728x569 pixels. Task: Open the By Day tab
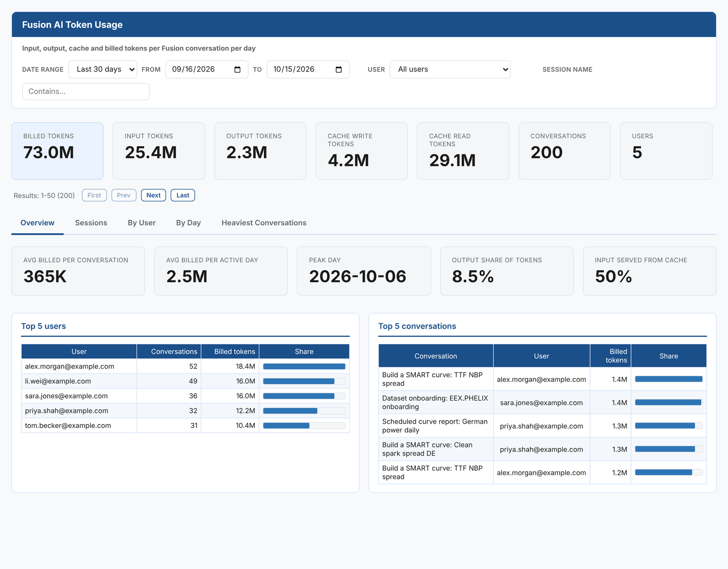tap(188, 223)
